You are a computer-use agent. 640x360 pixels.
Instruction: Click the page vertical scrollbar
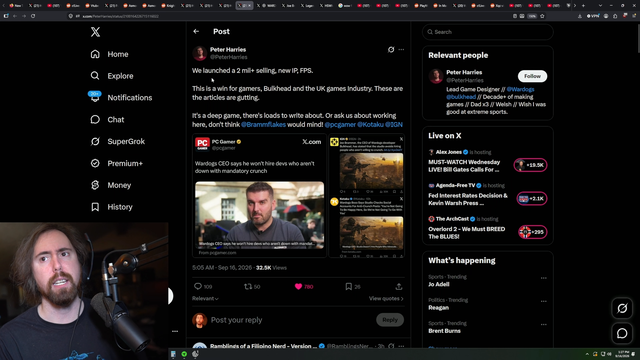(x=638, y=37)
